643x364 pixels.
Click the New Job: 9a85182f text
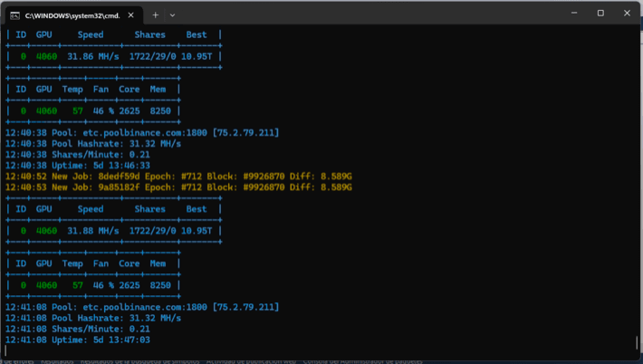tap(96, 187)
